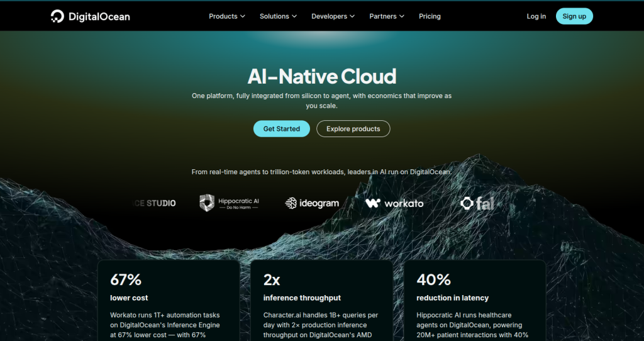Open the DigitalOcean wordmark home link

pos(99,17)
